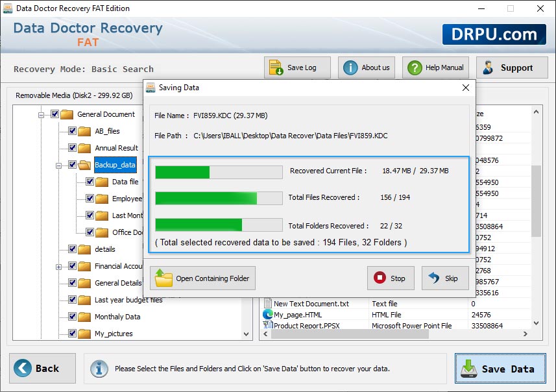Select the AB_files folder icon
Screen dimensions: 556x392
pos(84,131)
